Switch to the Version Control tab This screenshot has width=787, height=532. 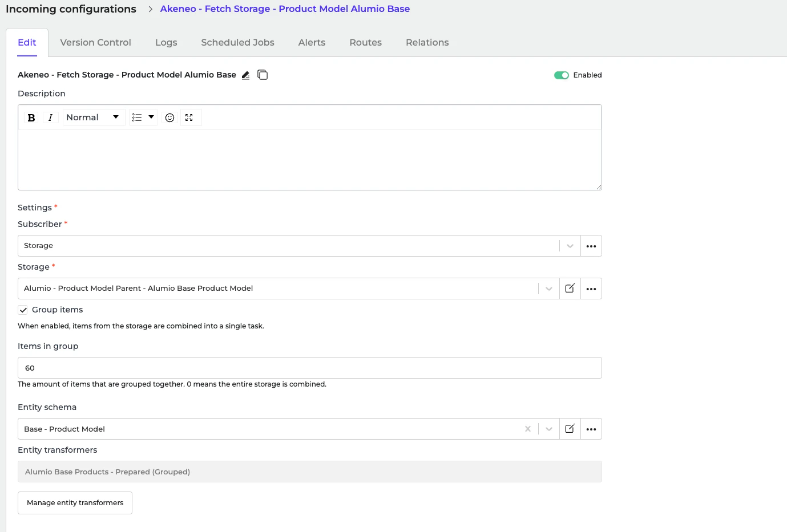(95, 42)
